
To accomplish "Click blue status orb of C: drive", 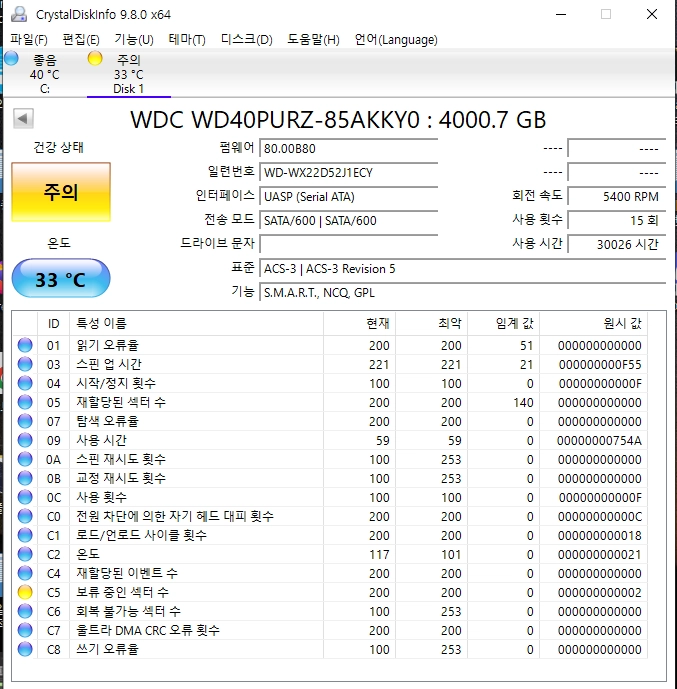I will (11, 58).
